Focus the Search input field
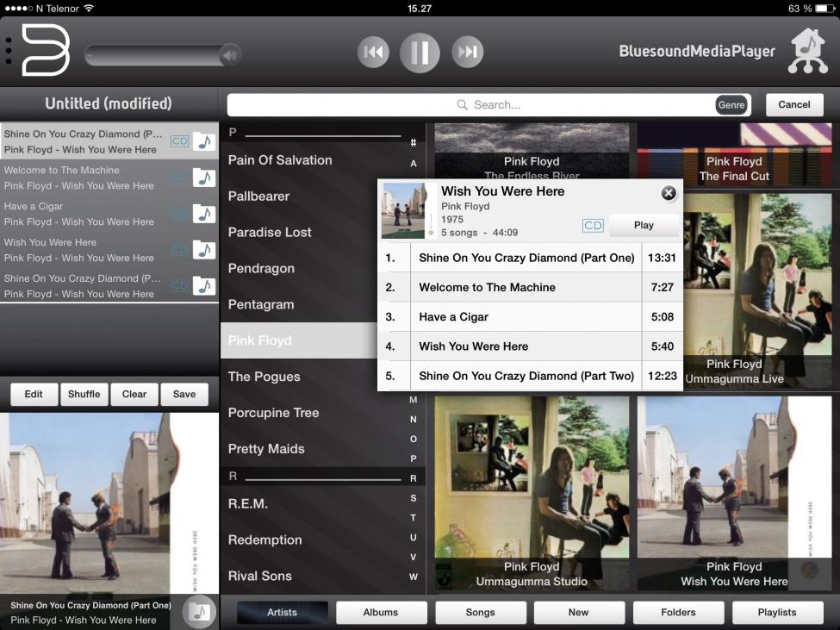This screenshot has width=840, height=630. 488,104
